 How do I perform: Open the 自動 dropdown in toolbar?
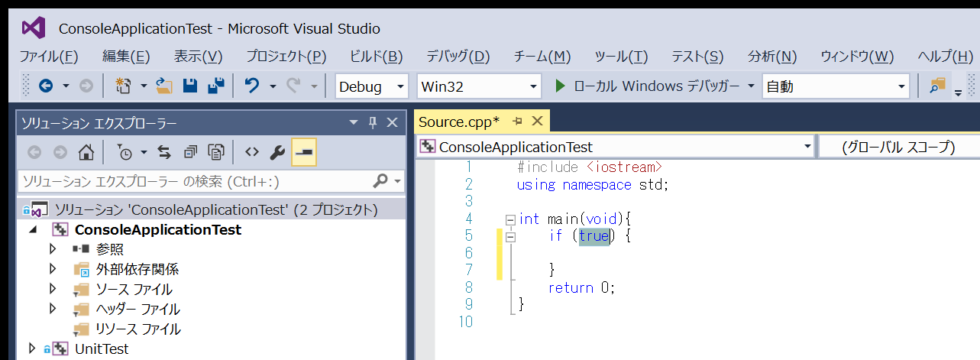click(x=901, y=86)
